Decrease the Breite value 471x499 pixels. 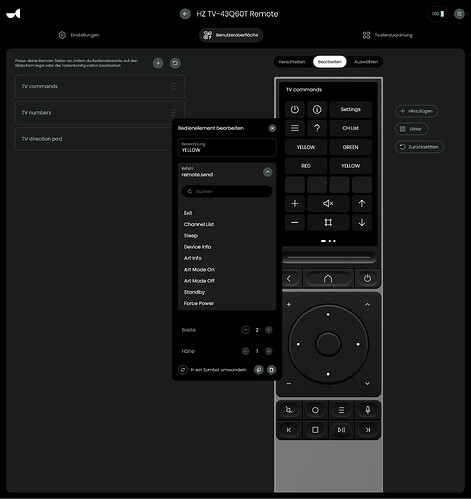(245, 330)
